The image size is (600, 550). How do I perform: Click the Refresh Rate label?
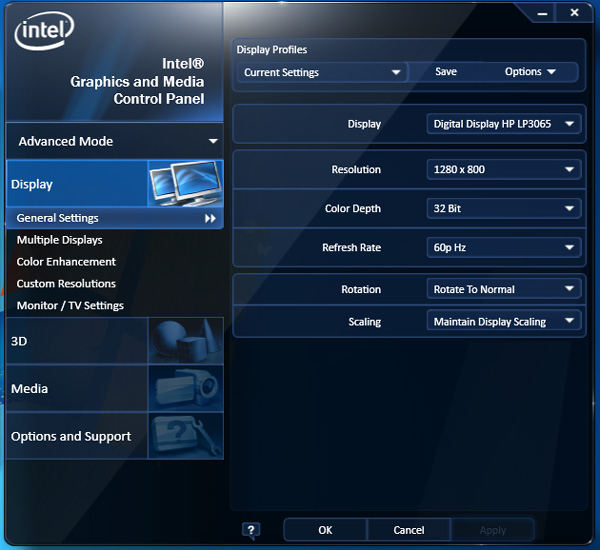(351, 248)
